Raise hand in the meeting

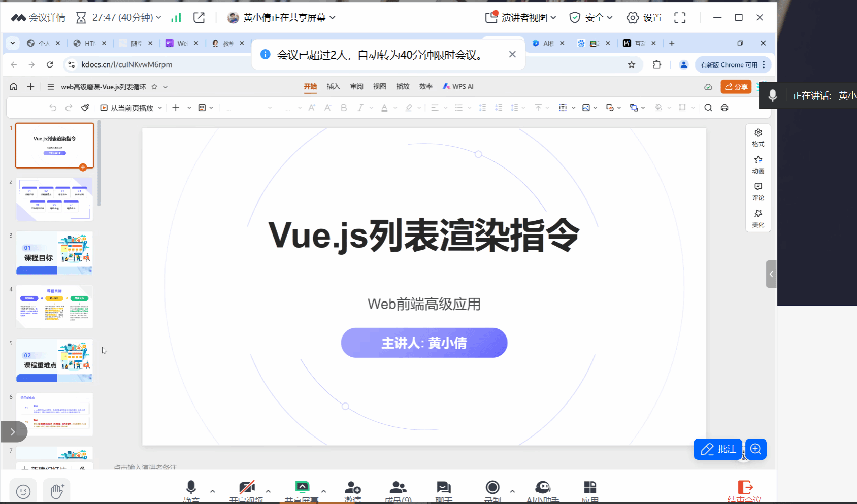click(x=57, y=491)
